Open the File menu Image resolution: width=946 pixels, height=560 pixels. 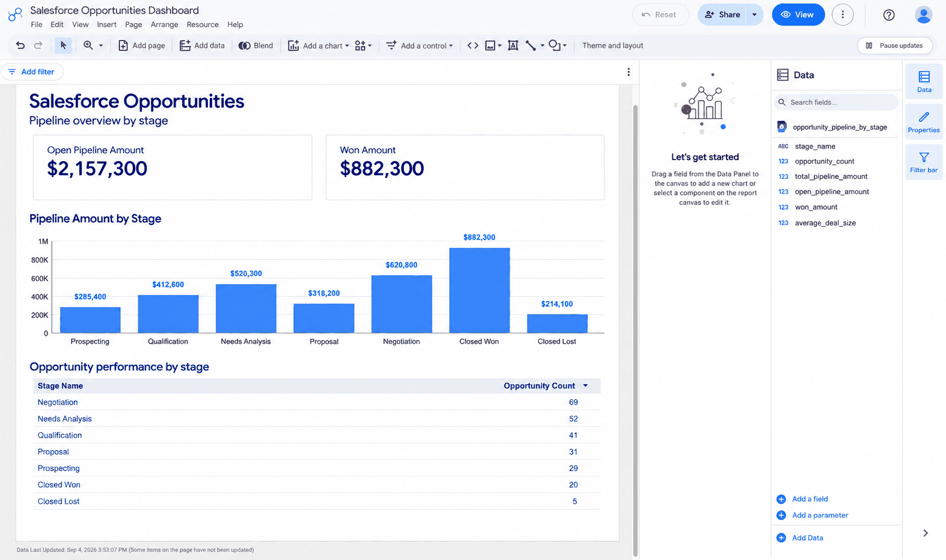36,25
